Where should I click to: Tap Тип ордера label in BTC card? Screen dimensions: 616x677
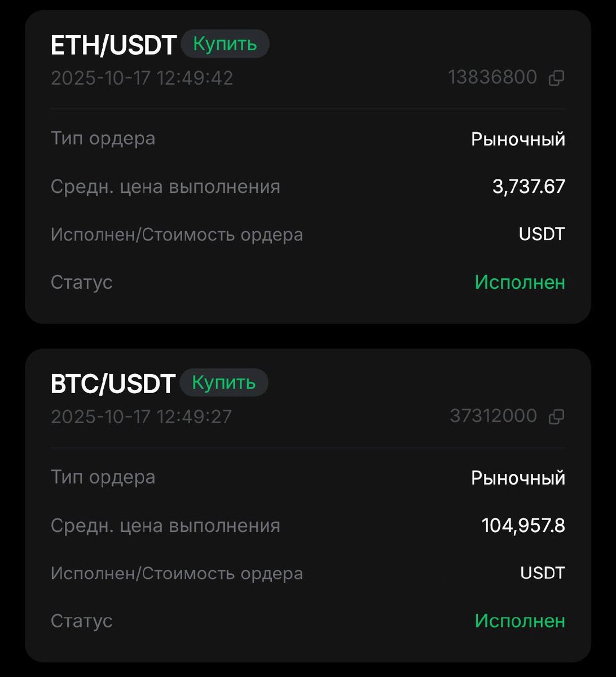[103, 477]
